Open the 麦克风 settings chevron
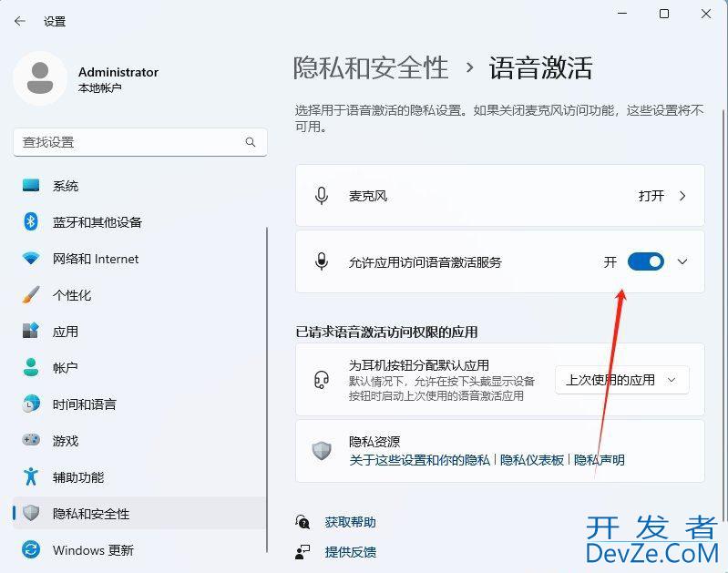Viewport: 728px width, 573px height. click(682, 196)
